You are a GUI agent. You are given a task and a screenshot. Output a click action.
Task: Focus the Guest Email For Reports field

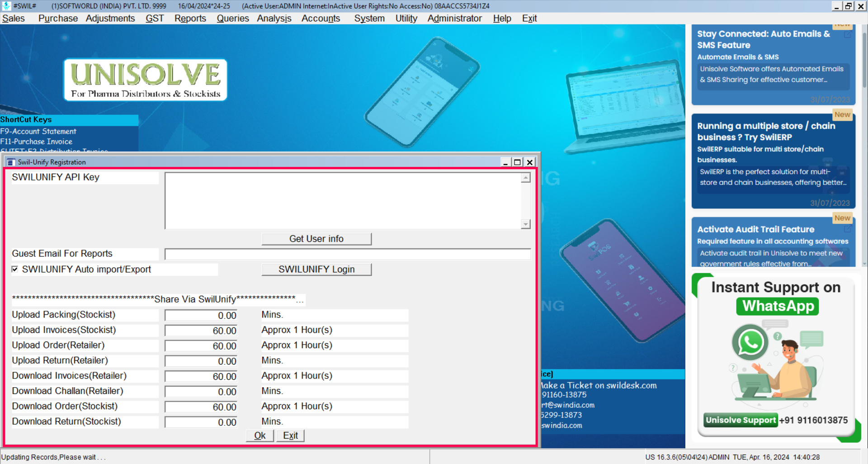click(x=348, y=254)
